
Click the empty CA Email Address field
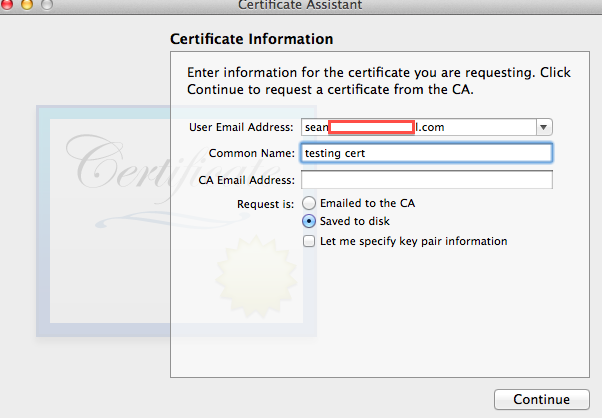coord(426,180)
